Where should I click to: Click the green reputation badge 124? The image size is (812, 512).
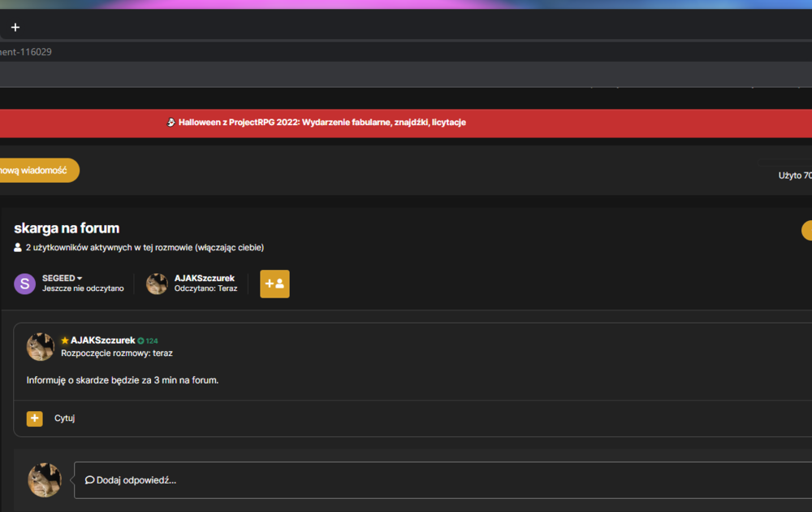pos(148,341)
